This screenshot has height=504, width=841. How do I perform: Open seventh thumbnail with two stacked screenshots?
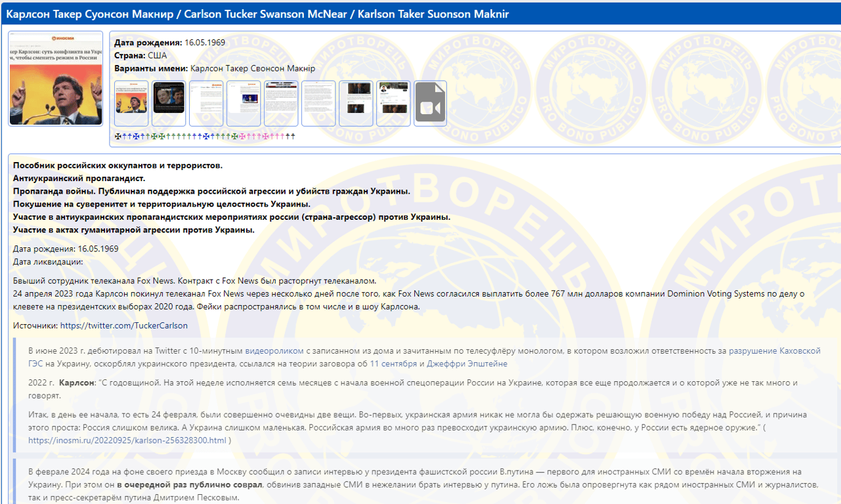(x=356, y=104)
